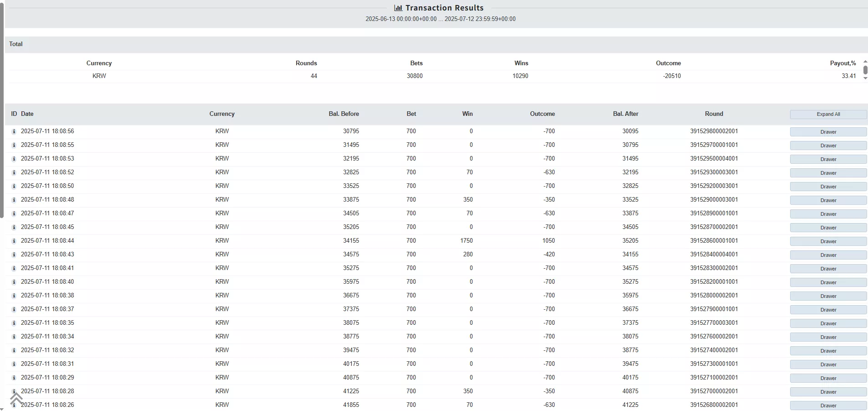Click info icon for 18:08:45 transaction

[14, 227]
